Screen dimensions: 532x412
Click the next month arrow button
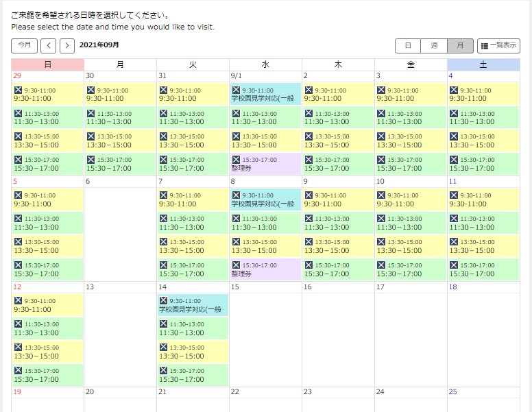[66, 45]
